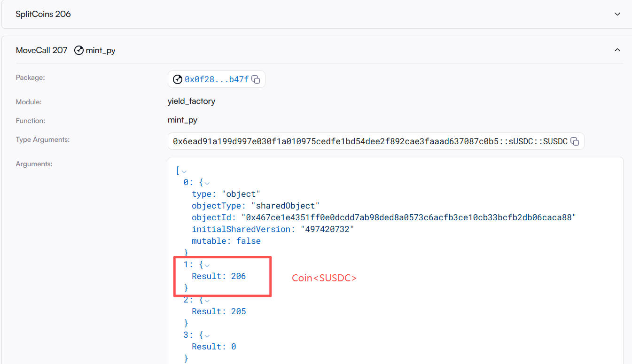
Task: Click the mutable false value
Action: [x=248, y=241]
